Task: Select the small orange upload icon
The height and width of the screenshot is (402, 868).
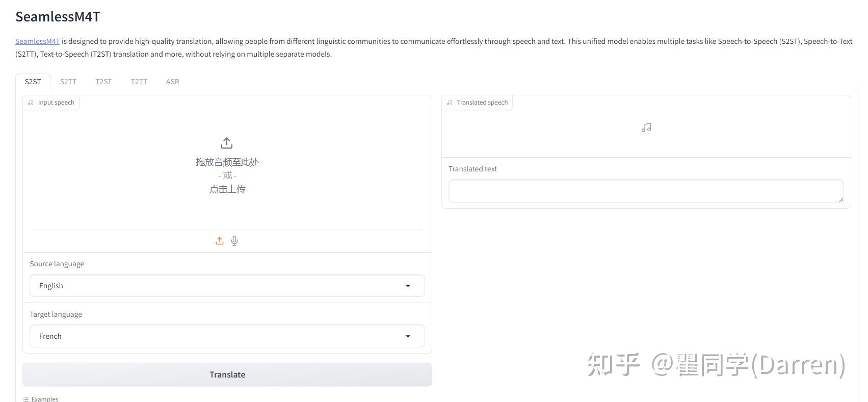Action: pos(220,241)
